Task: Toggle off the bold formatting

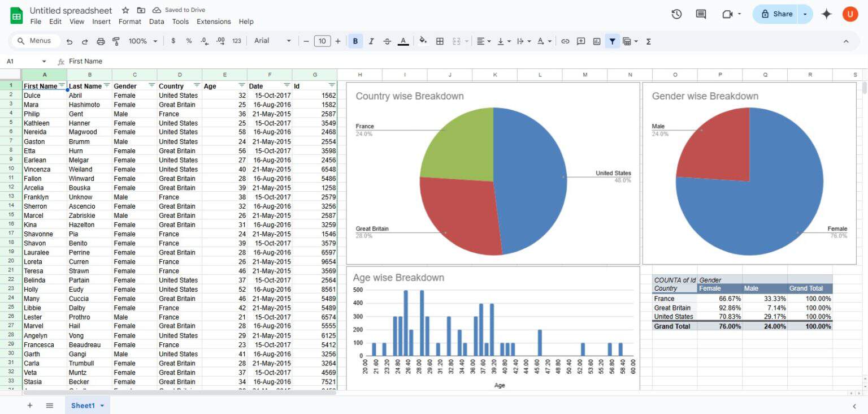Action: point(355,41)
